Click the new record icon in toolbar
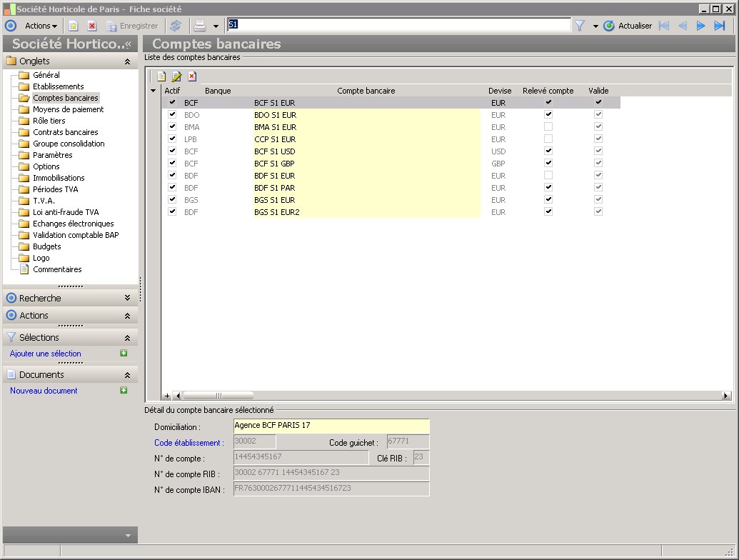Screen dimensions: 739x560 [74, 26]
